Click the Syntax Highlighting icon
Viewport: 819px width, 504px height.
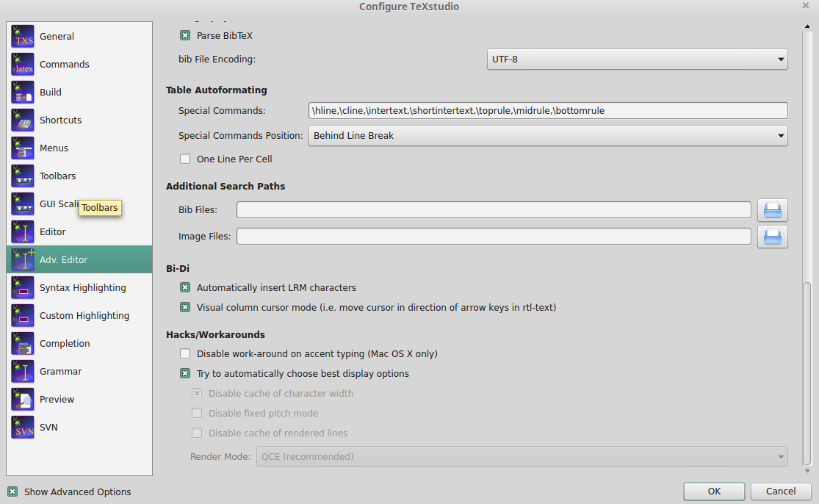23,288
